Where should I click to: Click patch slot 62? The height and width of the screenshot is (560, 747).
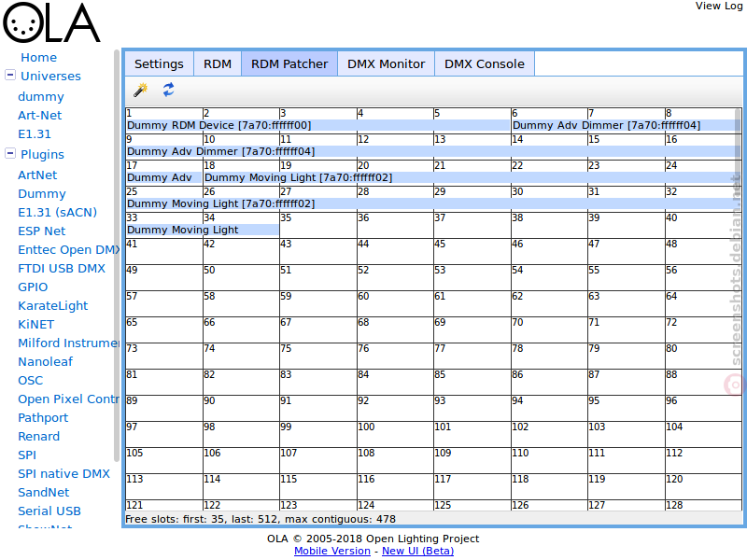[549, 304]
